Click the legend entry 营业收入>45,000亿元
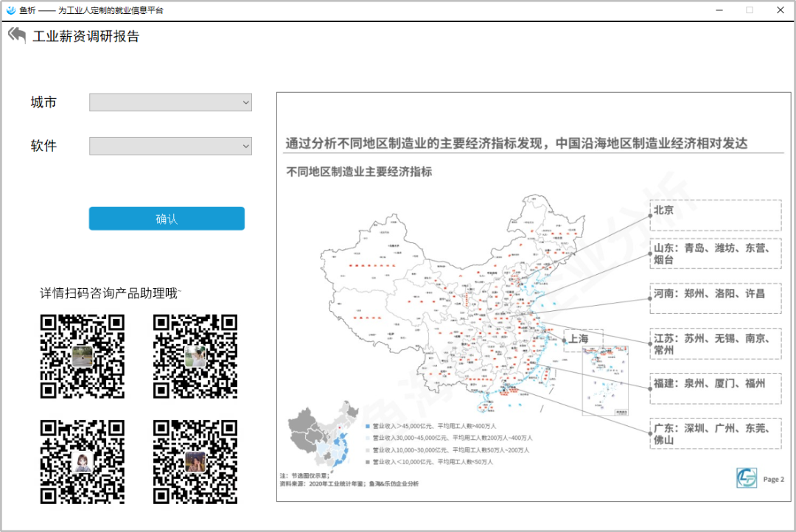The height and width of the screenshot is (532, 796). coord(431,426)
